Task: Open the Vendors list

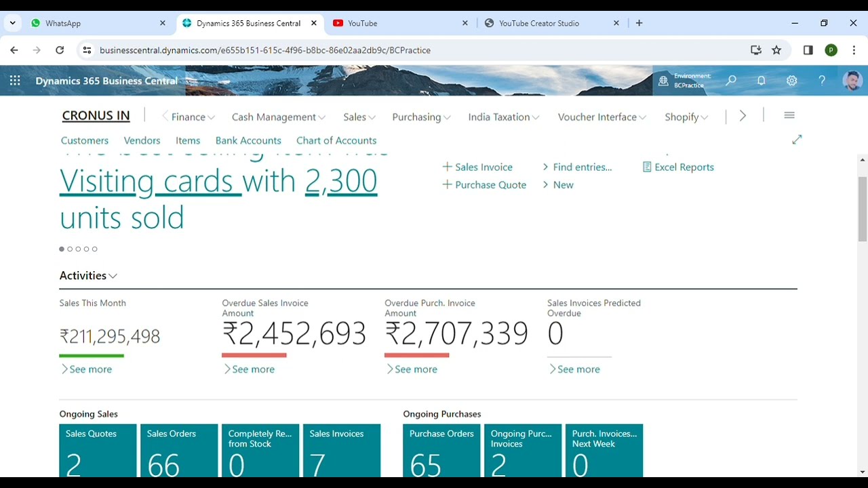Action: tap(142, 140)
